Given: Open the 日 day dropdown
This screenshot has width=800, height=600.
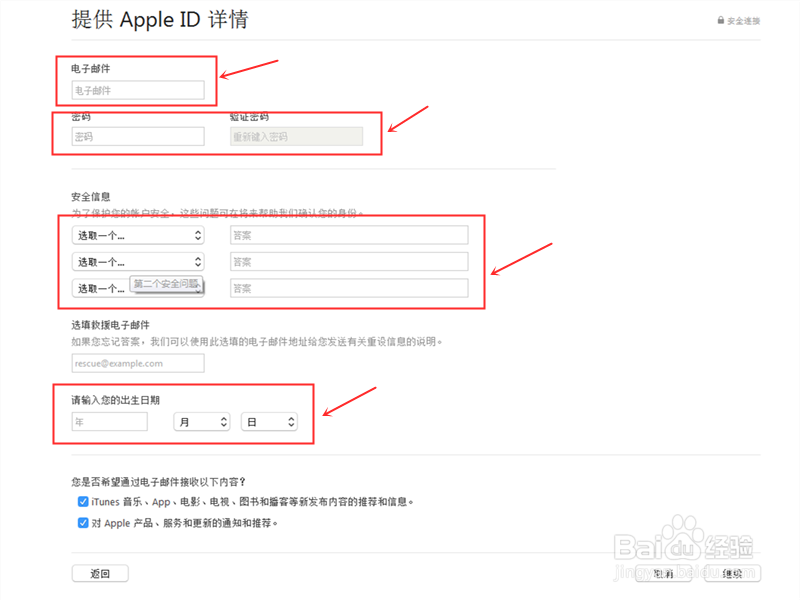Looking at the screenshot, I should [269, 422].
